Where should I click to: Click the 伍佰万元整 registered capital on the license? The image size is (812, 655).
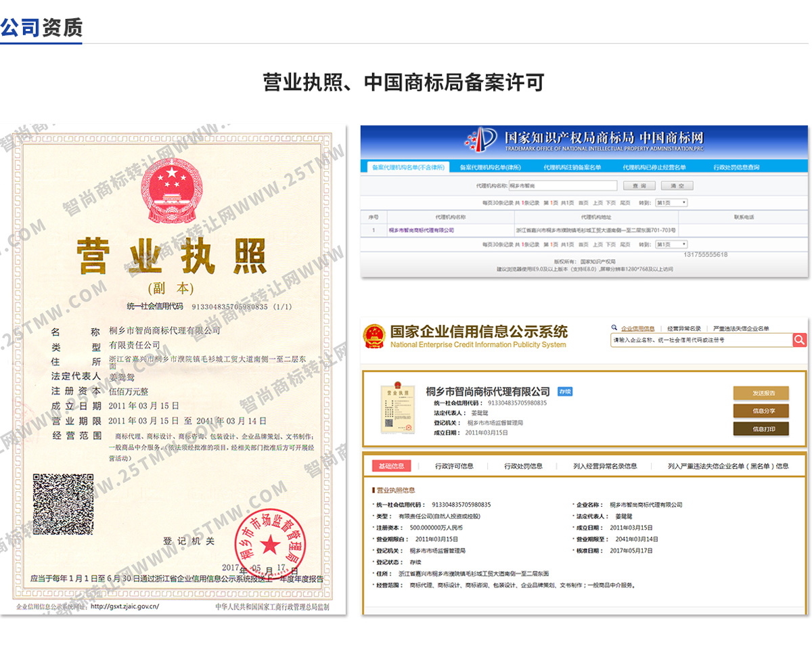(129, 391)
